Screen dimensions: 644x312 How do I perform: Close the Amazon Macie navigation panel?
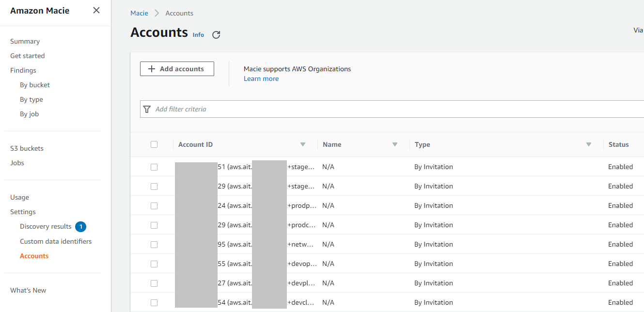coord(96,10)
